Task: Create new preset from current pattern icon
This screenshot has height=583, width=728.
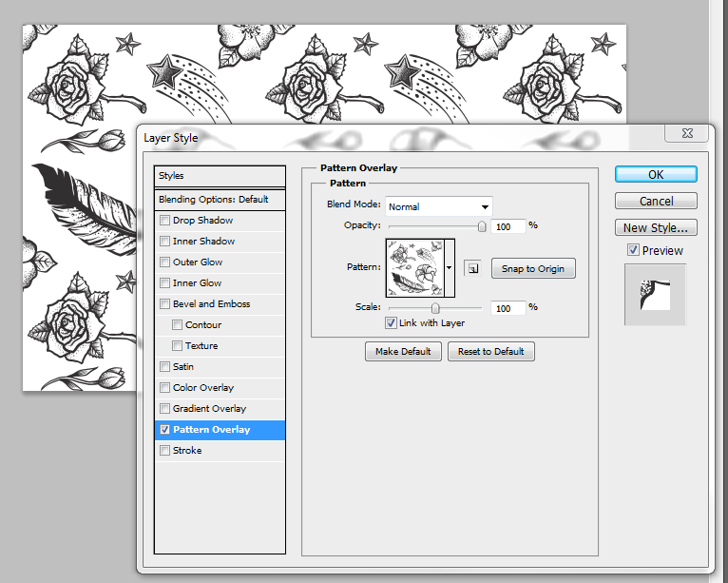Action: coord(472,268)
